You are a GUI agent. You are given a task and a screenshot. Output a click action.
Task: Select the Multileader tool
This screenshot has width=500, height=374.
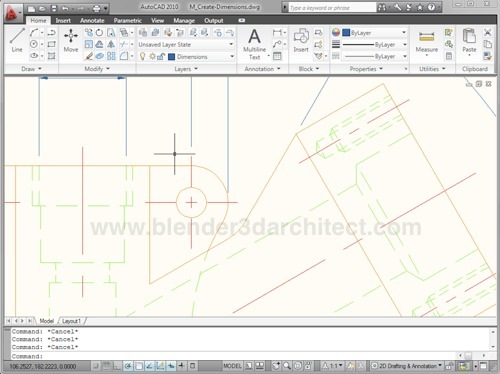[277, 44]
